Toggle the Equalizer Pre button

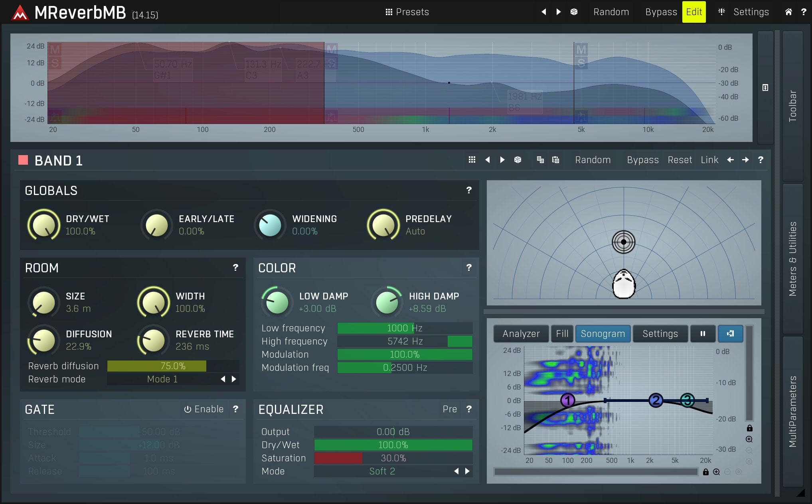449,409
